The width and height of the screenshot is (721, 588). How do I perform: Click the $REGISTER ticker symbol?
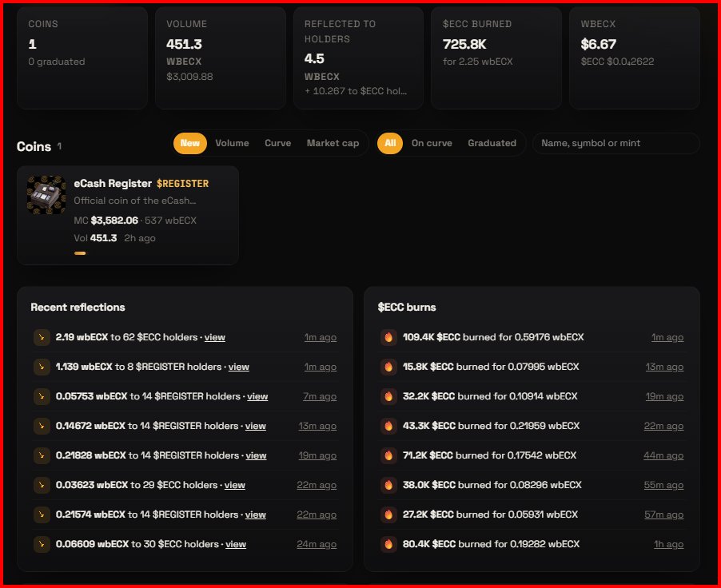tap(182, 184)
